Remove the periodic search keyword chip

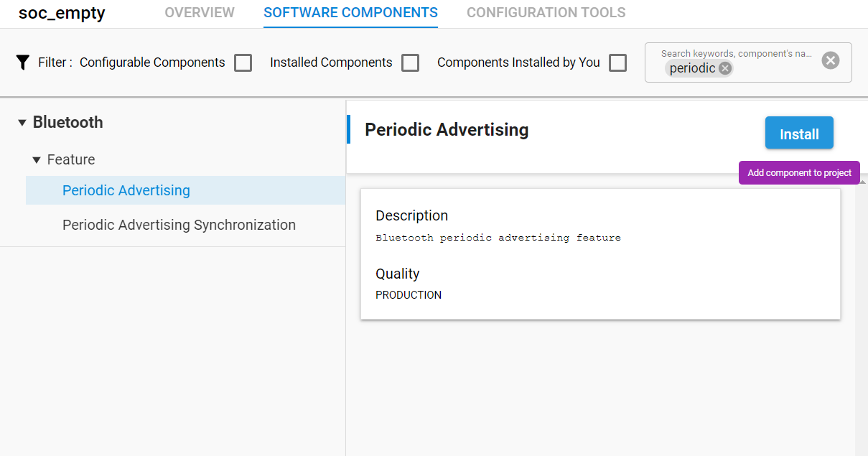tap(724, 68)
